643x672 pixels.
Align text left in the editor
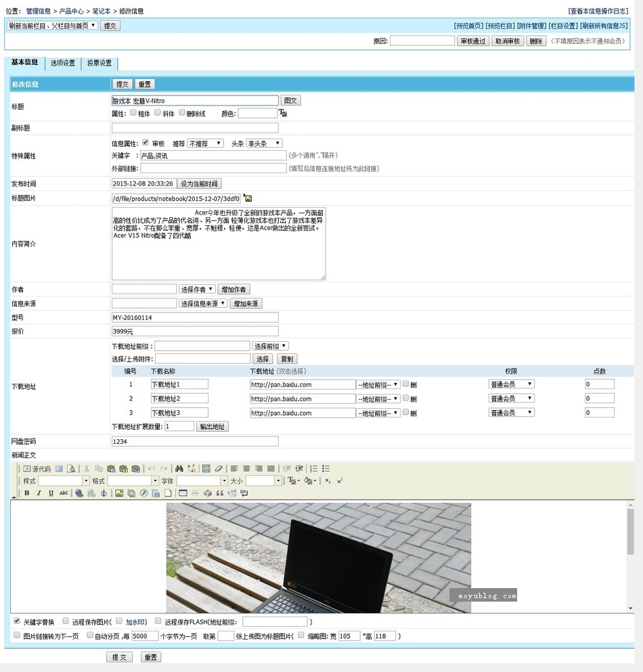234,469
